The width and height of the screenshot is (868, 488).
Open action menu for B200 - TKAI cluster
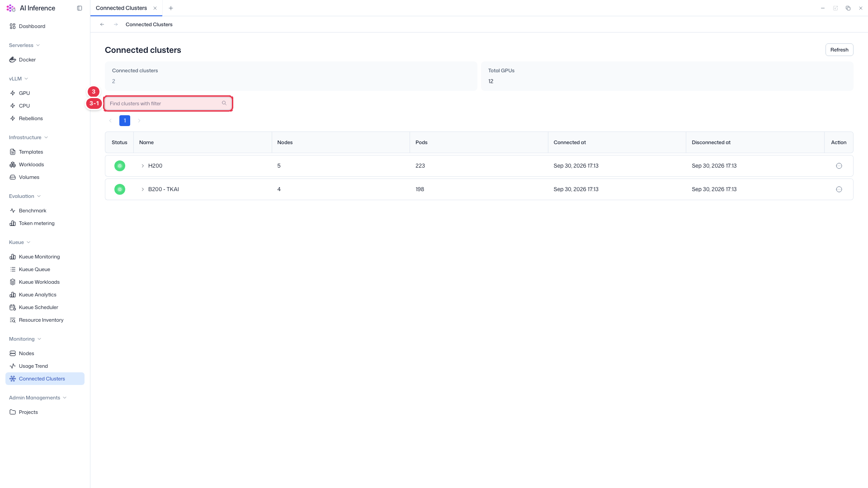click(839, 189)
